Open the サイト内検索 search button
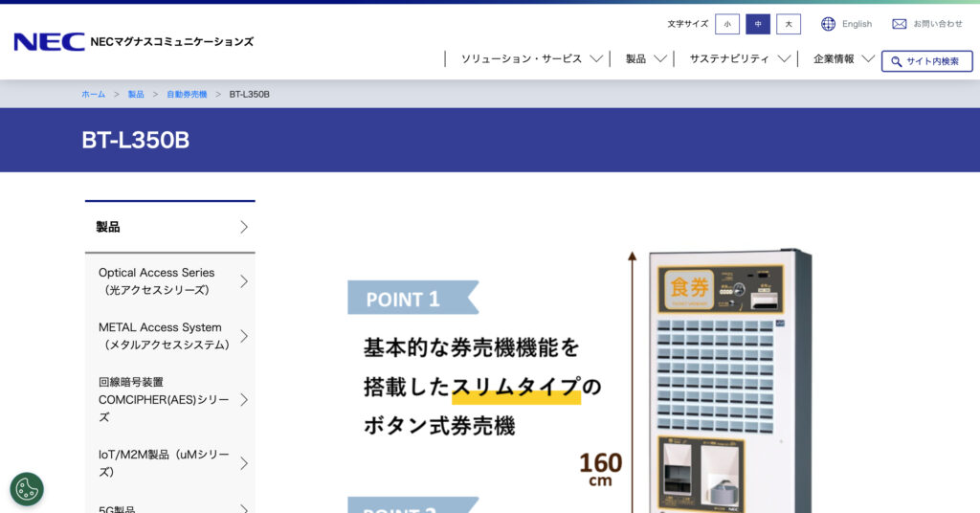980x513 pixels. click(x=926, y=61)
